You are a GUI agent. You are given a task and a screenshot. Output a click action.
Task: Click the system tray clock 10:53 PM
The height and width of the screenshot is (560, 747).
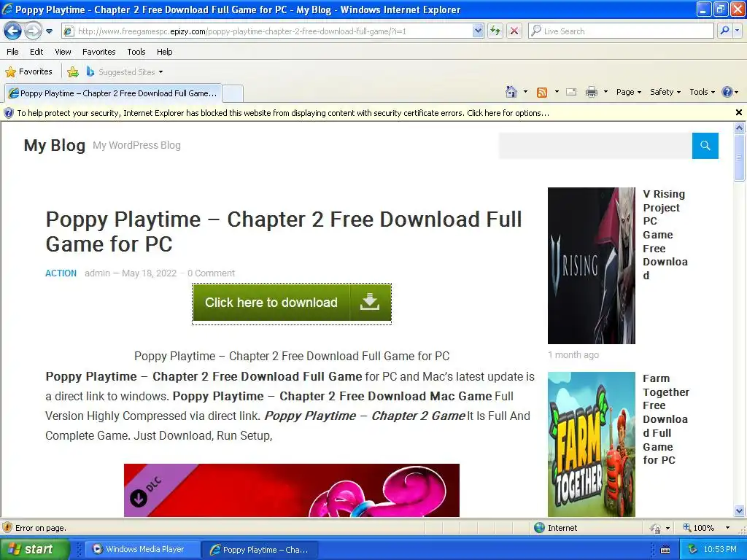point(720,550)
